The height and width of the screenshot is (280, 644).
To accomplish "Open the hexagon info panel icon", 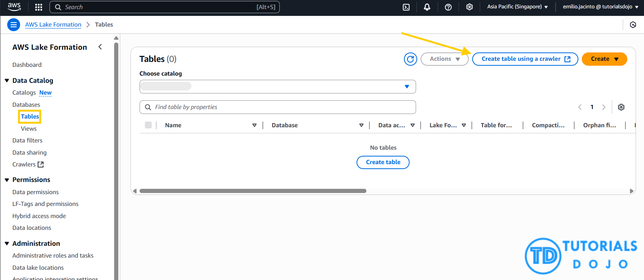I will click(x=633, y=25).
